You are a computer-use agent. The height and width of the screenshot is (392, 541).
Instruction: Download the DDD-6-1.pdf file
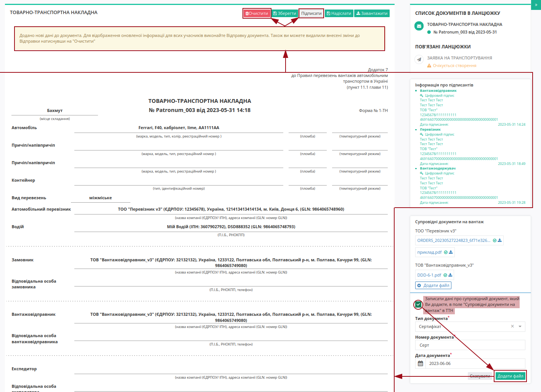coord(450,275)
